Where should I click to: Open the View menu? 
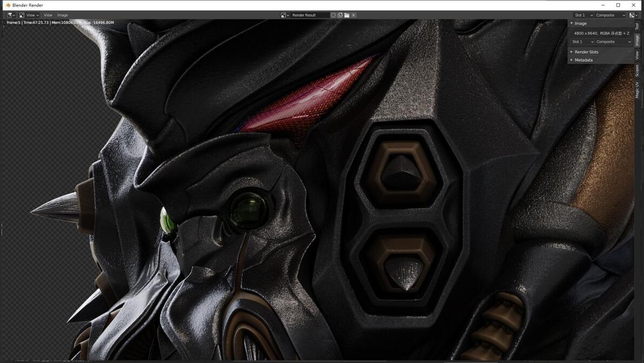pyautogui.click(x=48, y=15)
